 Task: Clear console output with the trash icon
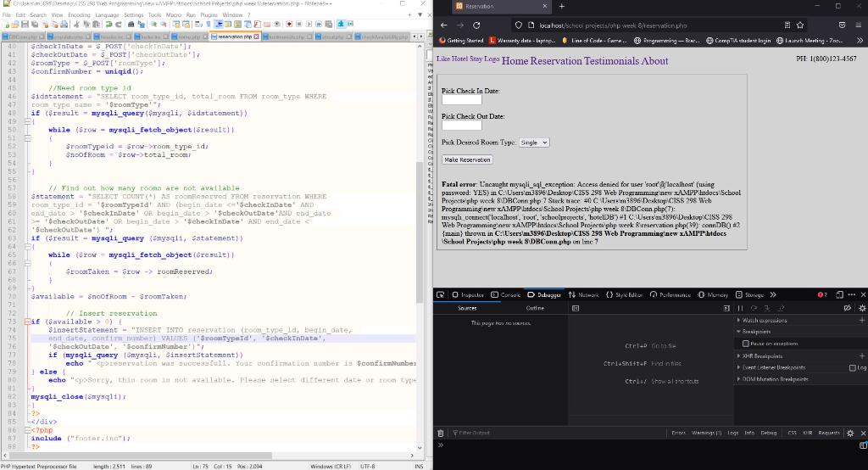tap(441, 433)
